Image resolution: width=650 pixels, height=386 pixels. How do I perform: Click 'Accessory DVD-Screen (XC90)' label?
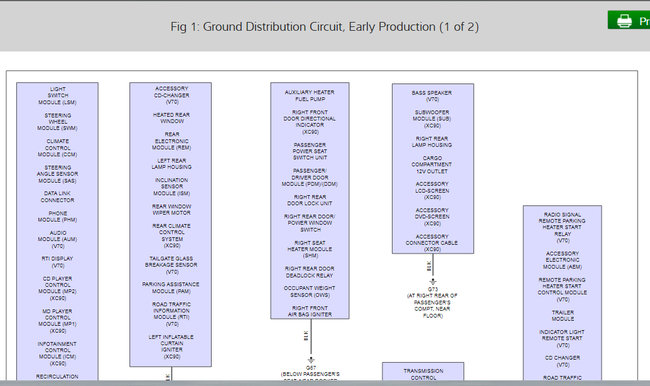pos(432,216)
